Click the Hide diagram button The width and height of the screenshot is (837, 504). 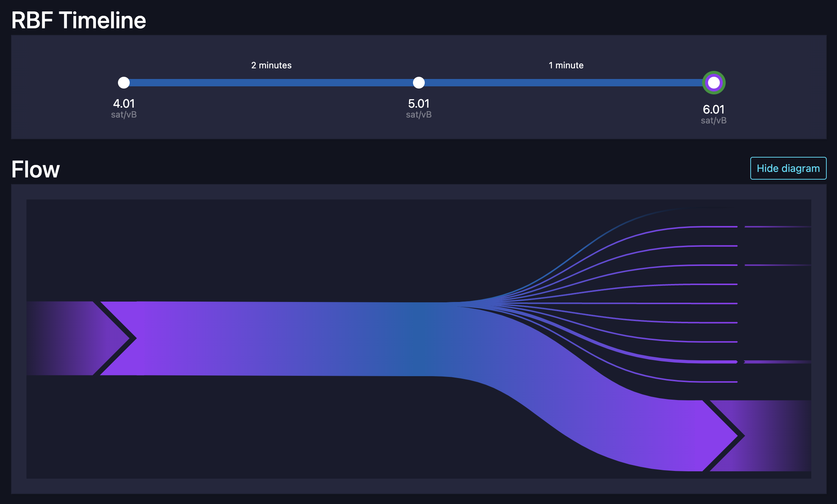[788, 168]
